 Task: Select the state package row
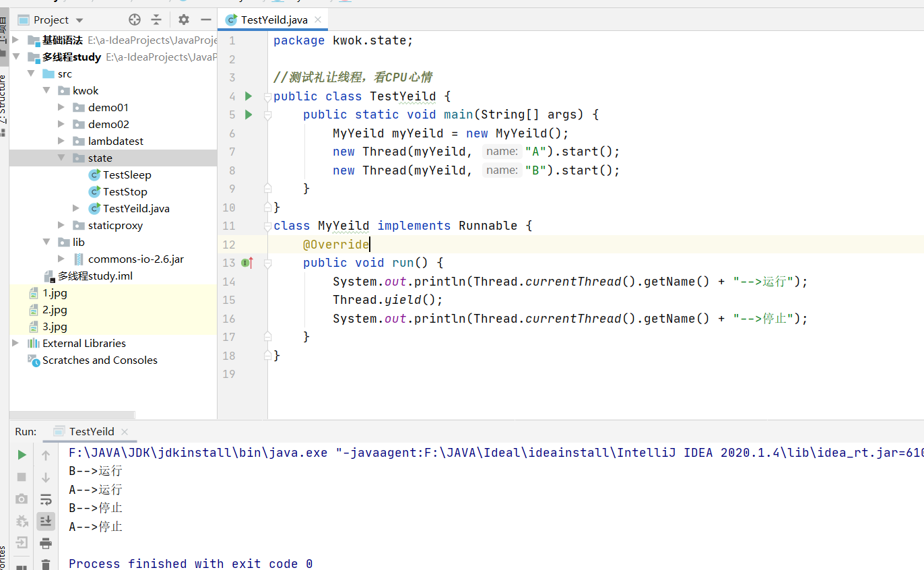(113, 158)
